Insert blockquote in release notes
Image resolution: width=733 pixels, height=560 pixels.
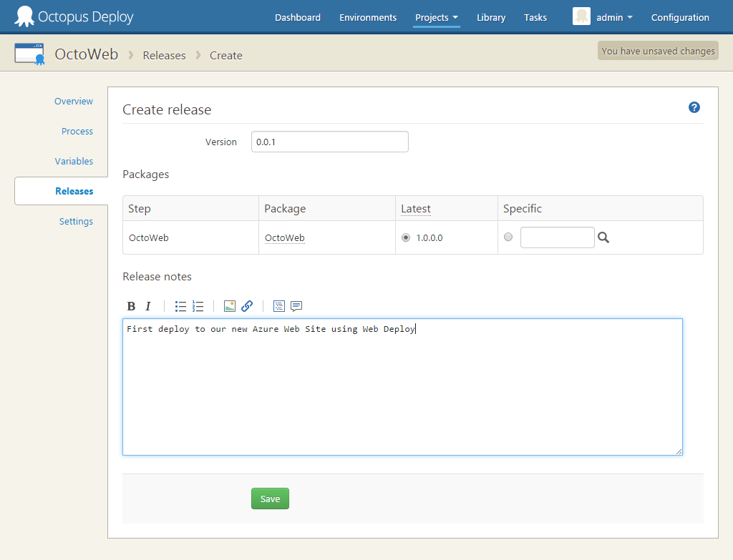coord(296,306)
